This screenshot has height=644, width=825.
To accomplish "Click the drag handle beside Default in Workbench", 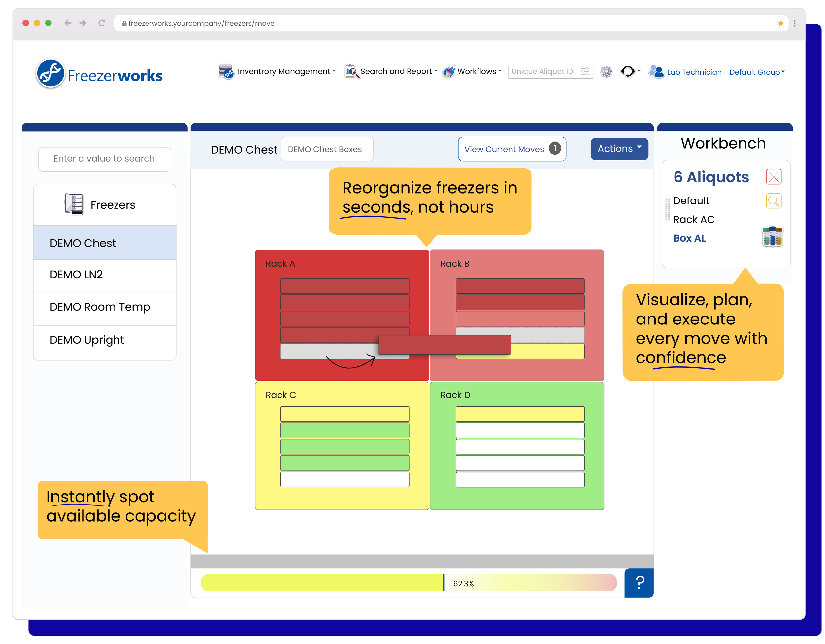I will tap(668, 209).
